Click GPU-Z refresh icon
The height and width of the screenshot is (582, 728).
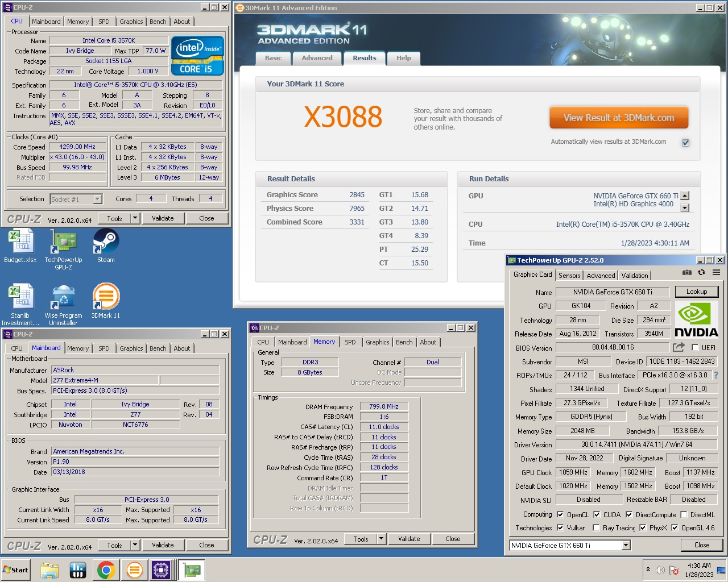point(702,273)
